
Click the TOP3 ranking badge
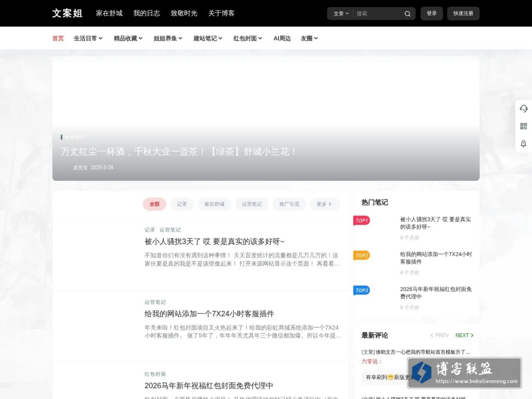361,290
